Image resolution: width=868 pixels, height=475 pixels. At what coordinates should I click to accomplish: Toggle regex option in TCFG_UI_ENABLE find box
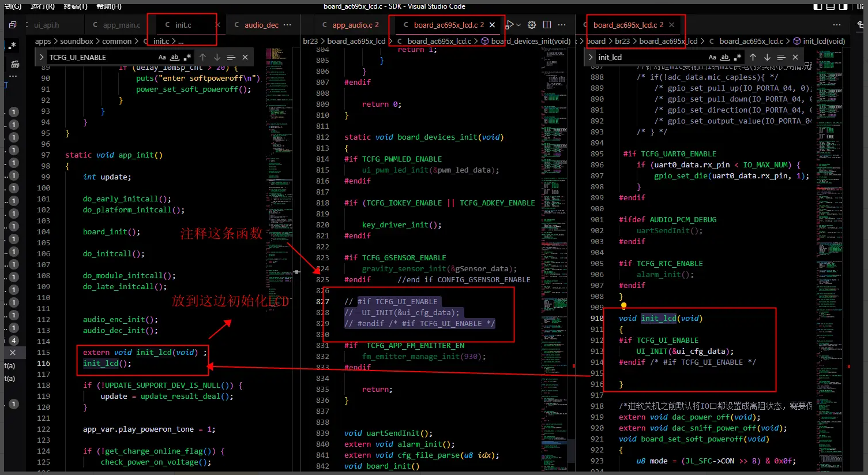point(187,57)
